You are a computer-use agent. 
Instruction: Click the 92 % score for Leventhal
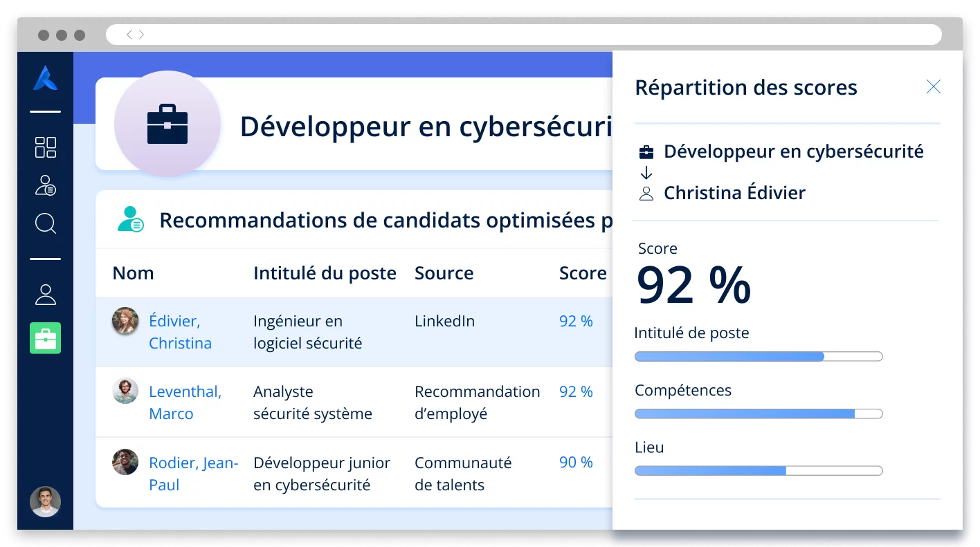pyautogui.click(x=576, y=391)
